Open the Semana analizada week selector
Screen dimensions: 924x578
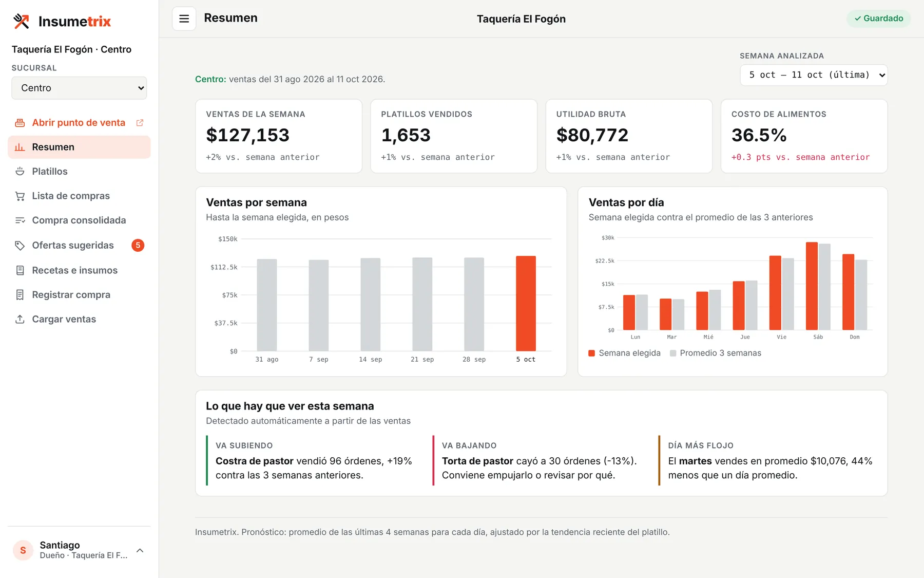click(814, 75)
